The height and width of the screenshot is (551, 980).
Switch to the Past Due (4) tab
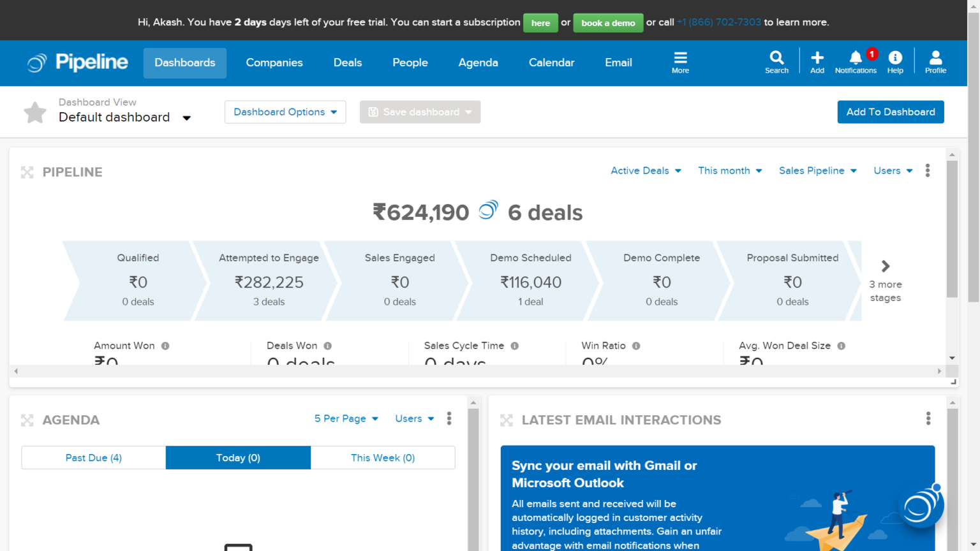pos(94,458)
